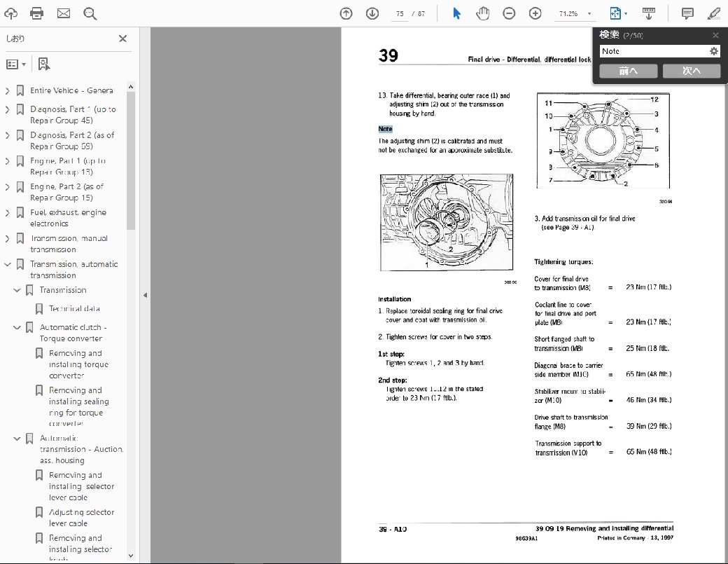Go to the previous page arrow
Image resolution: width=728 pixels, height=564 pixels.
346,13
